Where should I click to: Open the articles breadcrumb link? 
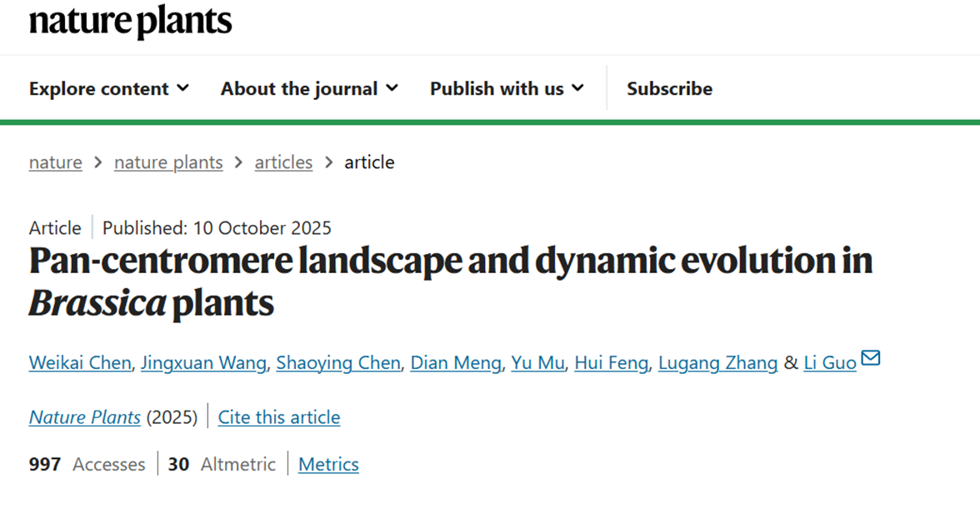coord(283,162)
